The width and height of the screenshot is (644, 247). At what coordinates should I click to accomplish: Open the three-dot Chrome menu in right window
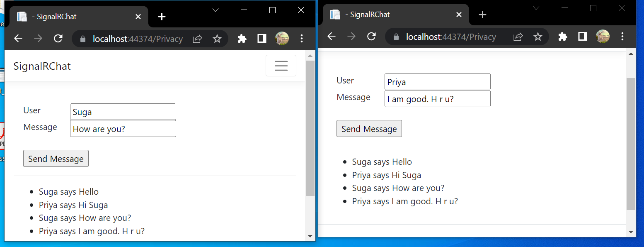point(622,37)
